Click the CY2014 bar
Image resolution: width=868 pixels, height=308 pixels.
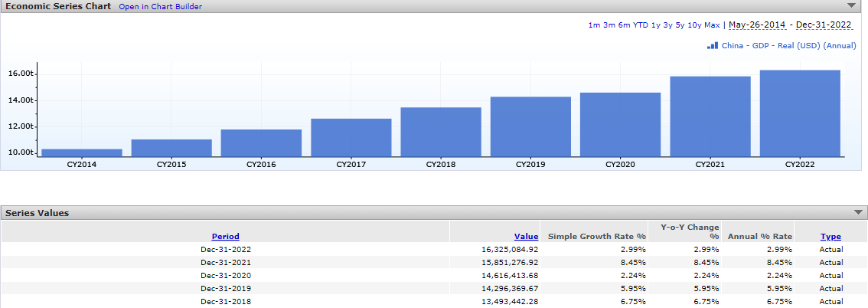point(81,153)
